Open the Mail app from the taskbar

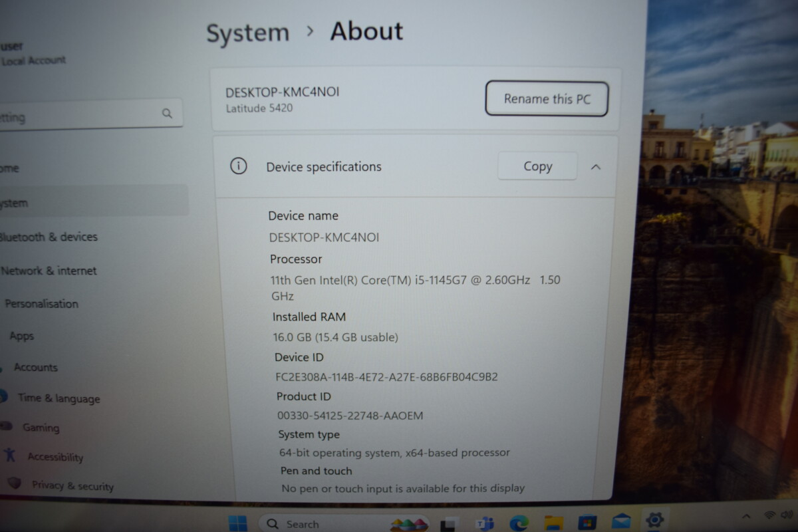click(621, 521)
